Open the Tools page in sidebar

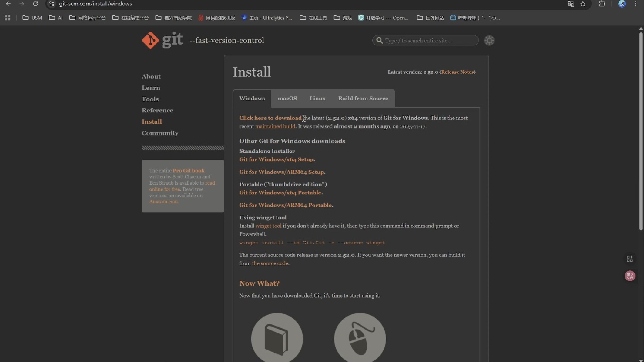[150, 99]
